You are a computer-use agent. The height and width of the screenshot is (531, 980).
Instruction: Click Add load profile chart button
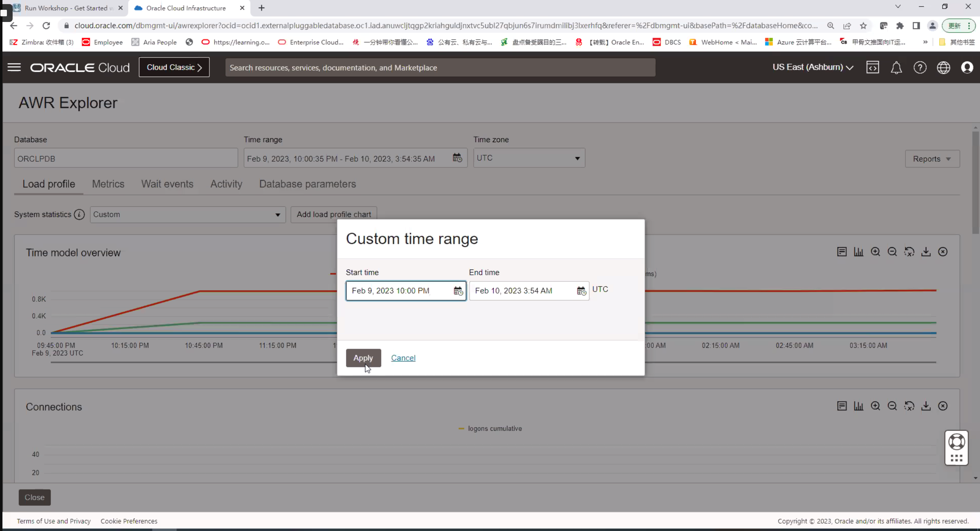point(334,215)
